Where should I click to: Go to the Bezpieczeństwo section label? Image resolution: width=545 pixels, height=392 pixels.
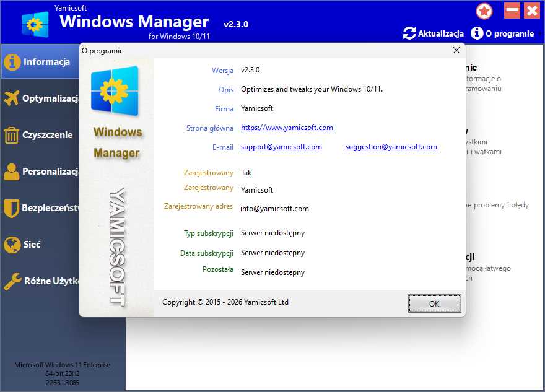pyautogui.click(x=51, y=208)
